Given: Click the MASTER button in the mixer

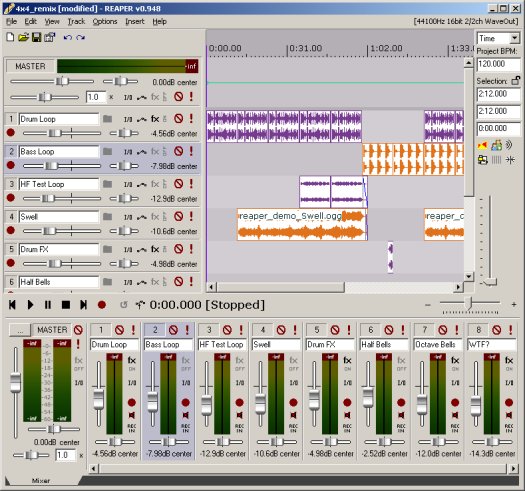Looking at the screenshot, I should click(x=52, y=330).
